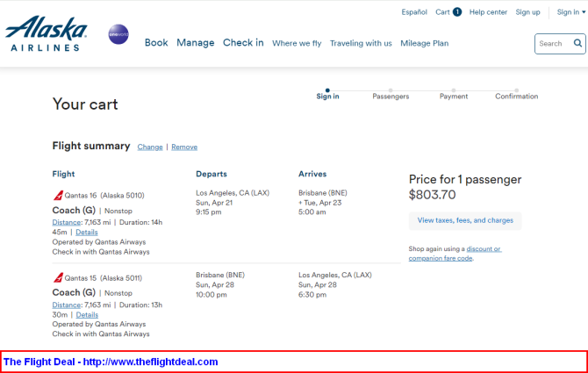Image resolution: width=588 pixels, height=373 pixels.
Task: Click the + Tue, Apr 23 arrival date
Action: 319,203
